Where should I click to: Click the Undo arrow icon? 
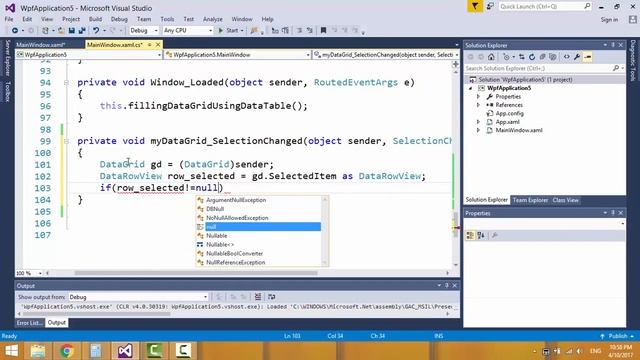tap(96, 31)
